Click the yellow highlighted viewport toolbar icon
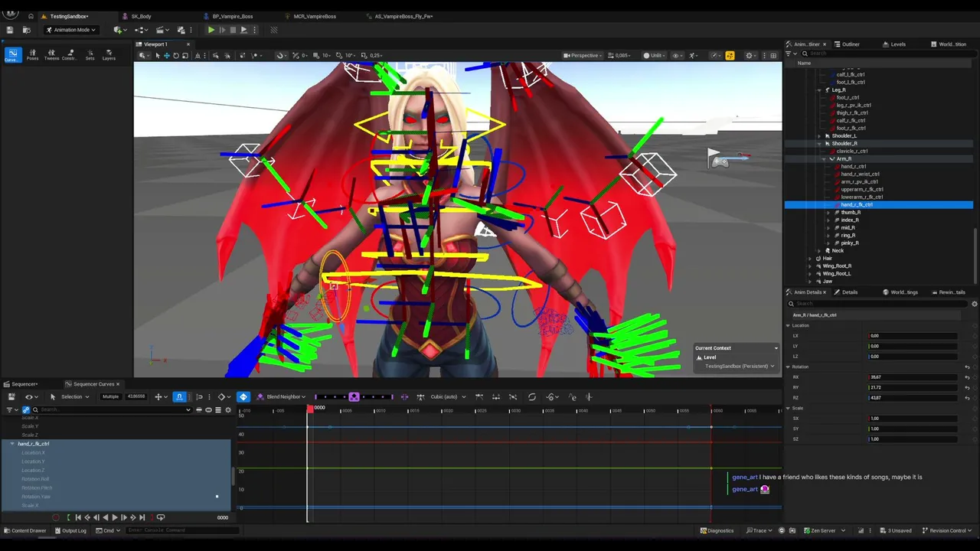This screenshot has height=551, width=980. (x=730, y=55)
